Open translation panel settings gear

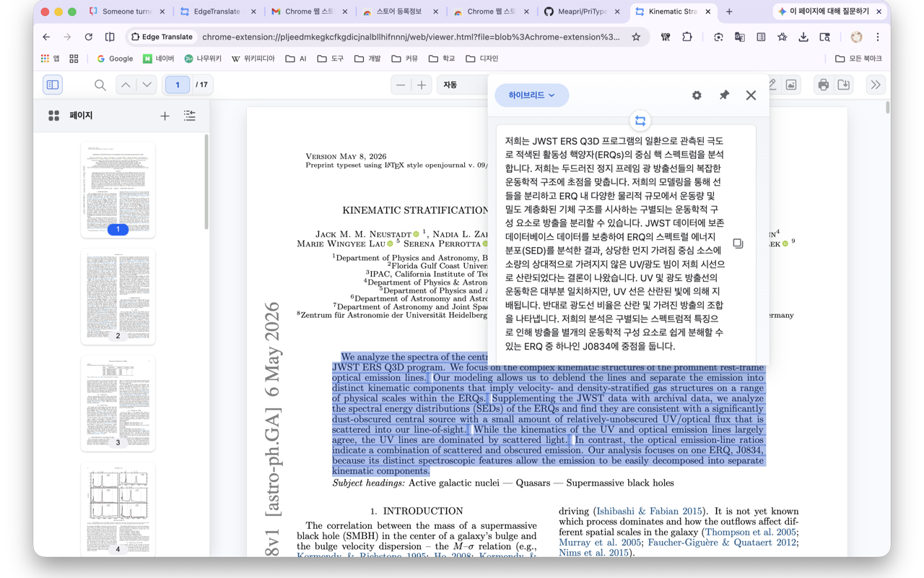click(x=697, y=95)
